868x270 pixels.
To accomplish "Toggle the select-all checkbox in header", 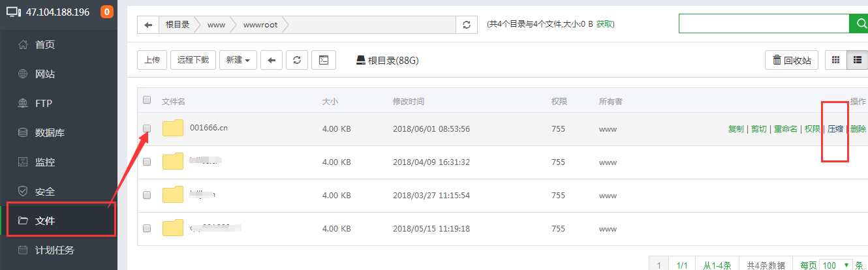I will [x=147, y=100].
